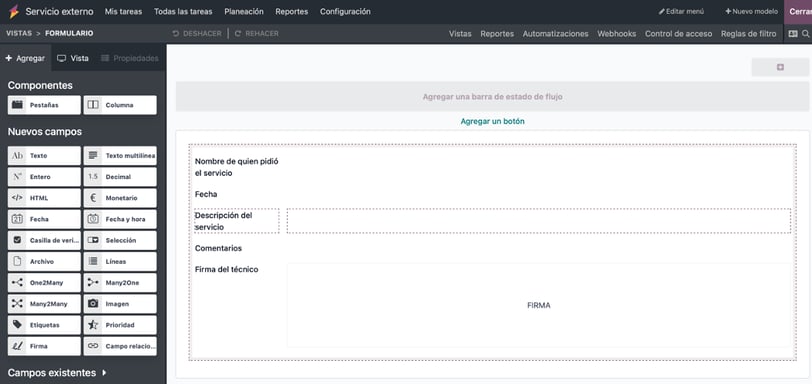This screenshot has width=812, height=384.
Task: Select the Monetario euro field
Action: click(120, 198)
